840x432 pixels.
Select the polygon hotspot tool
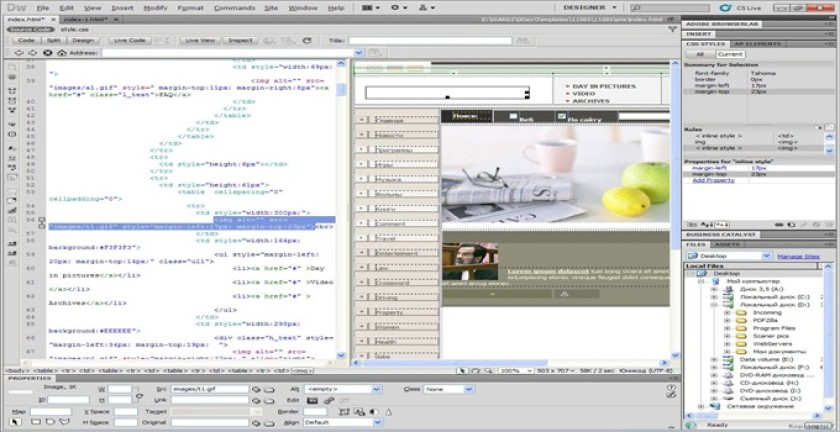pyautogui.click(x=64, y=422)
